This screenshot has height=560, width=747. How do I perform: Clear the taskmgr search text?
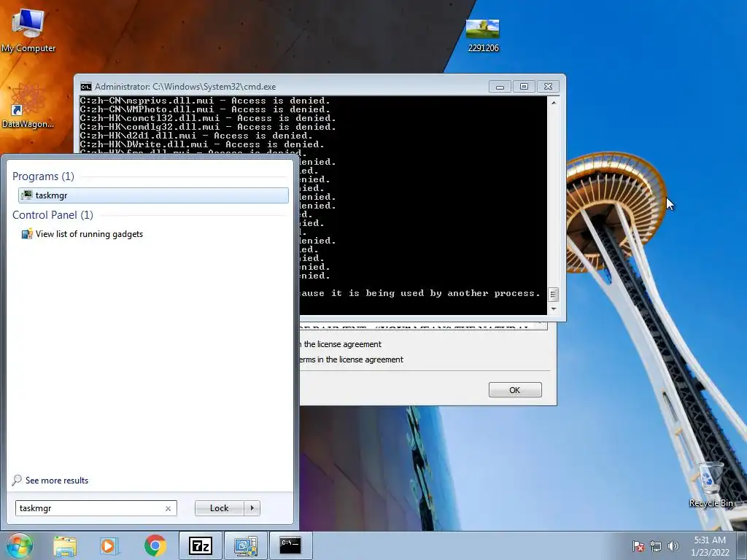(x=168, y=508)
